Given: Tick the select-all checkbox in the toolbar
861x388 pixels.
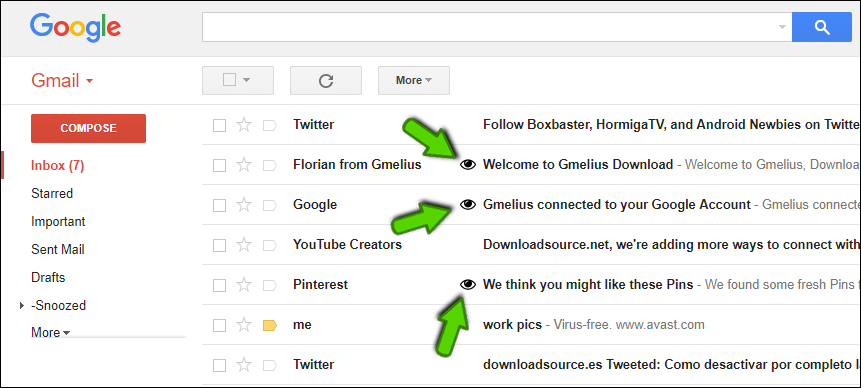Looking at the screenshot, I should [x=230, y=80].
